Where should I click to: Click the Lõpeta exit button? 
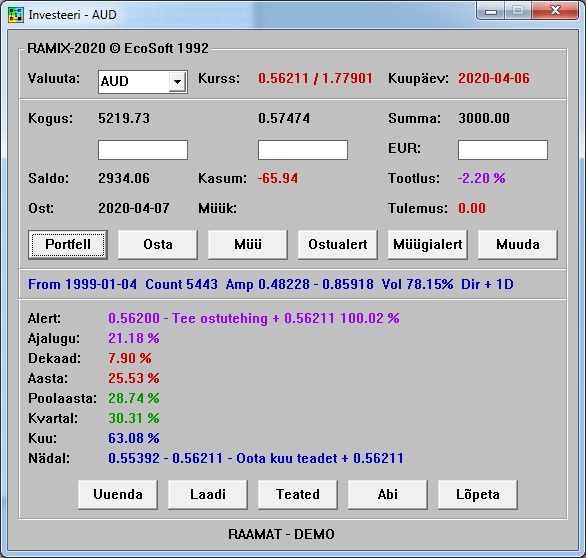(478, 495)
